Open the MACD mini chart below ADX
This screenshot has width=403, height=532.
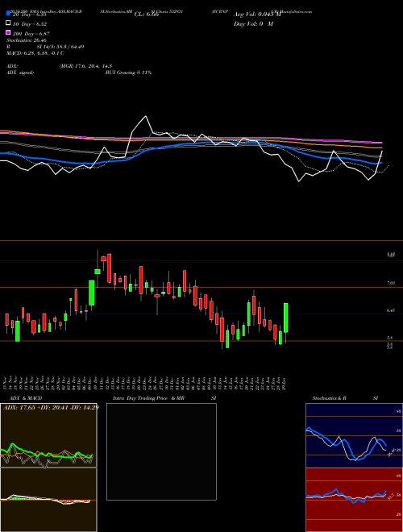pyautogui.click(x=48, y=500)
